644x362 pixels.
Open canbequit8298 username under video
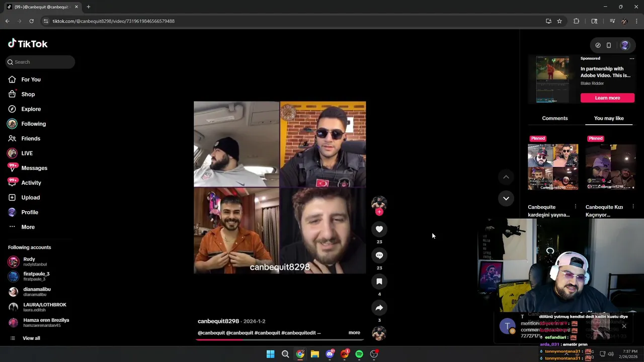click(218, 321)
